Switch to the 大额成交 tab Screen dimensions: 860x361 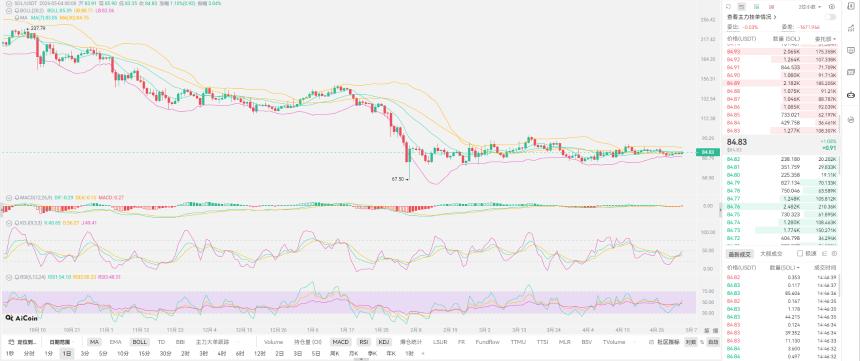(x=771, y=254)
